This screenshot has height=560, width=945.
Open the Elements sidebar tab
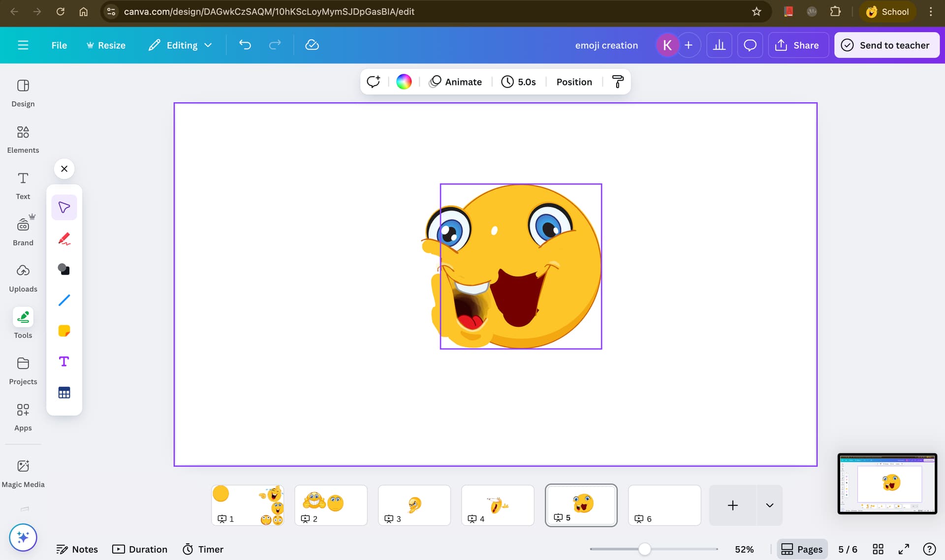click(x=23, y=139)
